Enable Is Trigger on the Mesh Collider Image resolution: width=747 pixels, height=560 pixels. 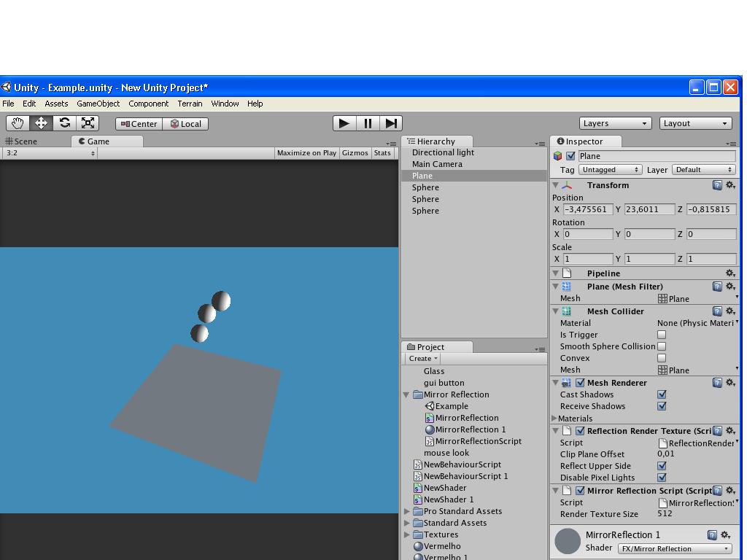coord(662,335)
